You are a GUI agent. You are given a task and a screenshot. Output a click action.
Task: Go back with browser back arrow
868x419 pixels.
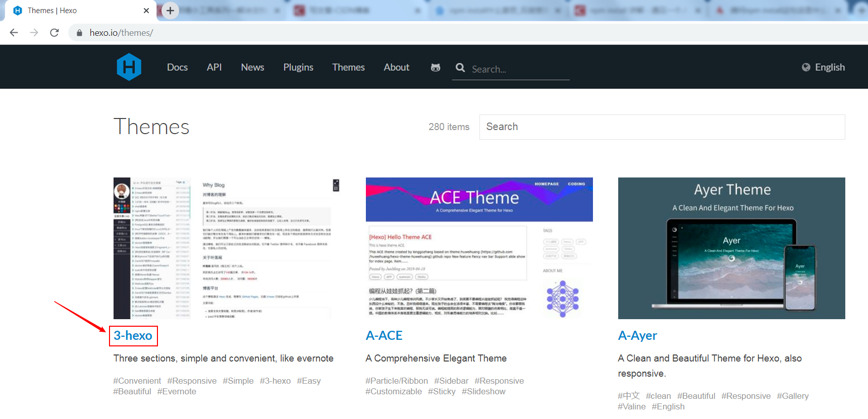click(14, 33)
